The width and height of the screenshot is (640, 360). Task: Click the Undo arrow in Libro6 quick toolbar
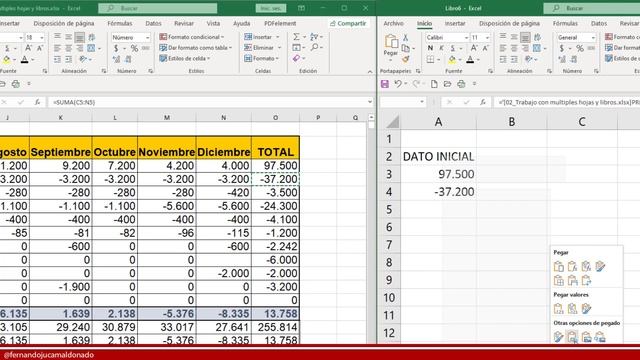(x=398, y=84)
